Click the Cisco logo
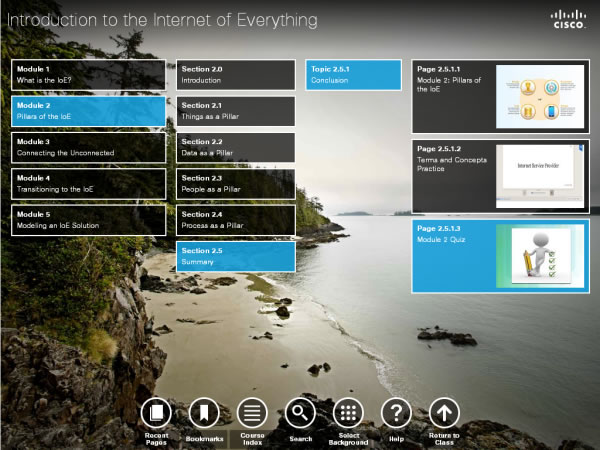This screenshot has width=600, height=450. 569,19
